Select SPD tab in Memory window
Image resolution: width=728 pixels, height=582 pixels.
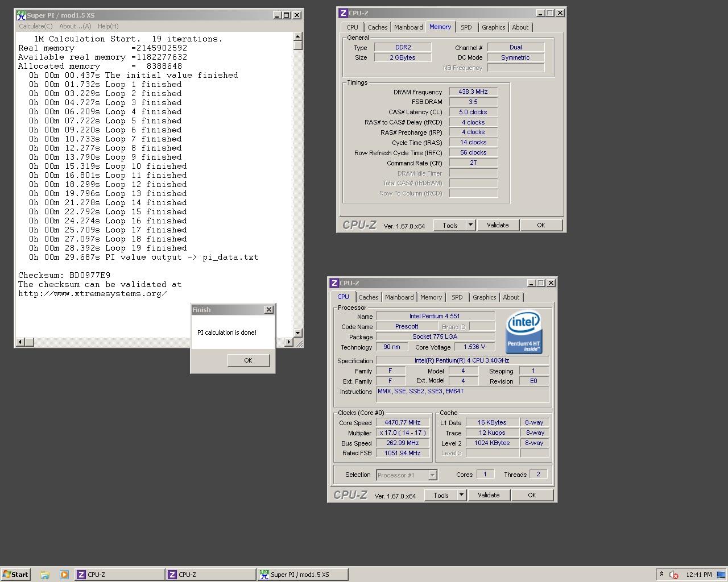click(x=466, y=27)
